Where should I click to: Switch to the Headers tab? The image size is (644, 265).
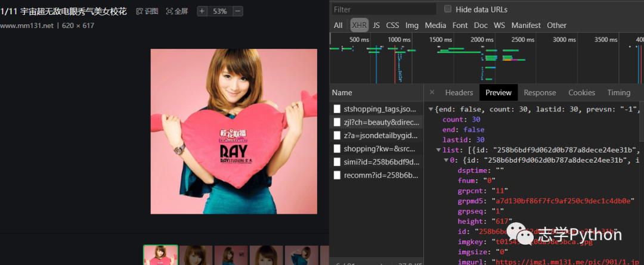coord(459,92)
